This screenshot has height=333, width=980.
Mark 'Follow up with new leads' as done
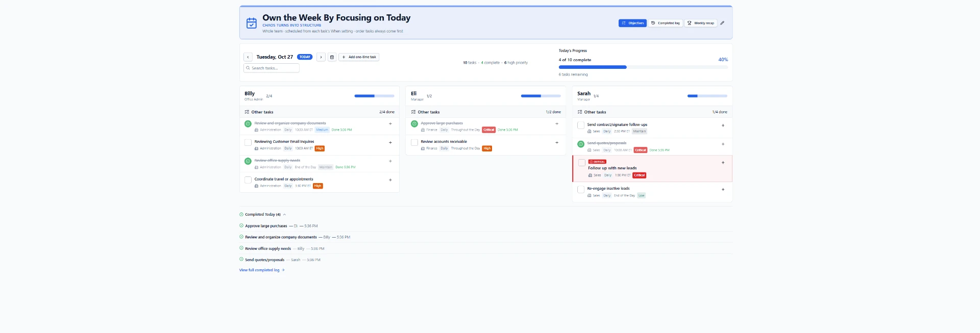point(582,163)
